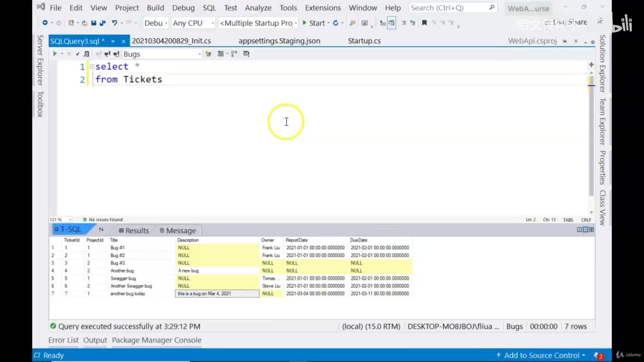Click the 'A new bug' description cell
This screenshot has width=644, height=362.
(217, 270)
